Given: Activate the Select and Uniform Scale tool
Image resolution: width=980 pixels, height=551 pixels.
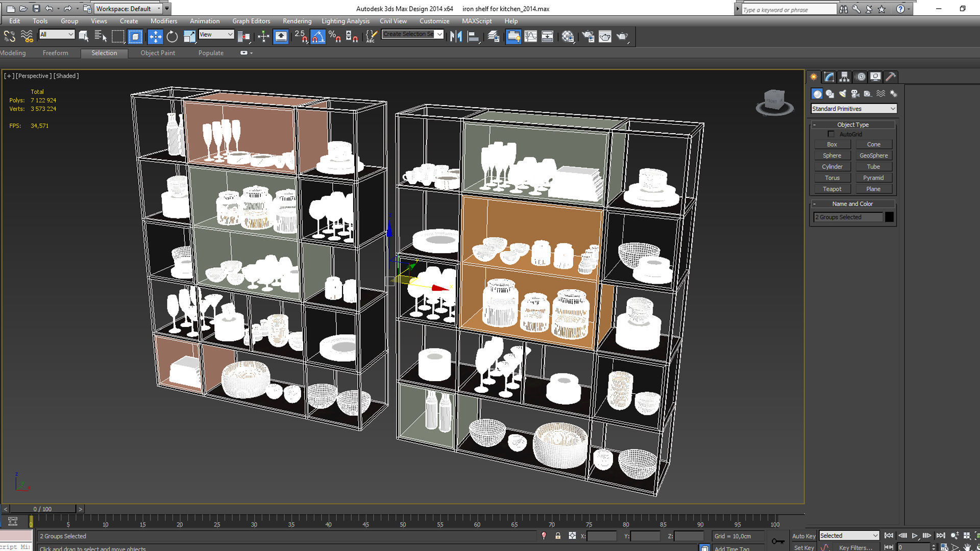Looking at the screenshot, I should point(189,36).
